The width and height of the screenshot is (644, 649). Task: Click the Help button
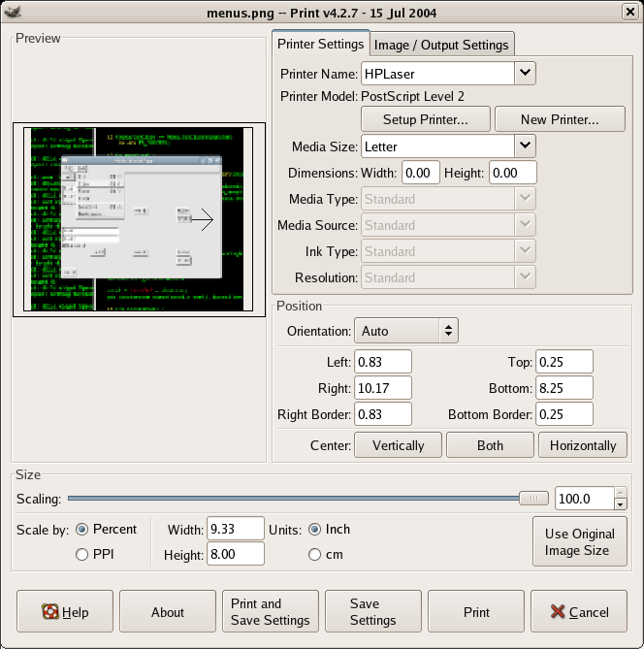point(65,612)
